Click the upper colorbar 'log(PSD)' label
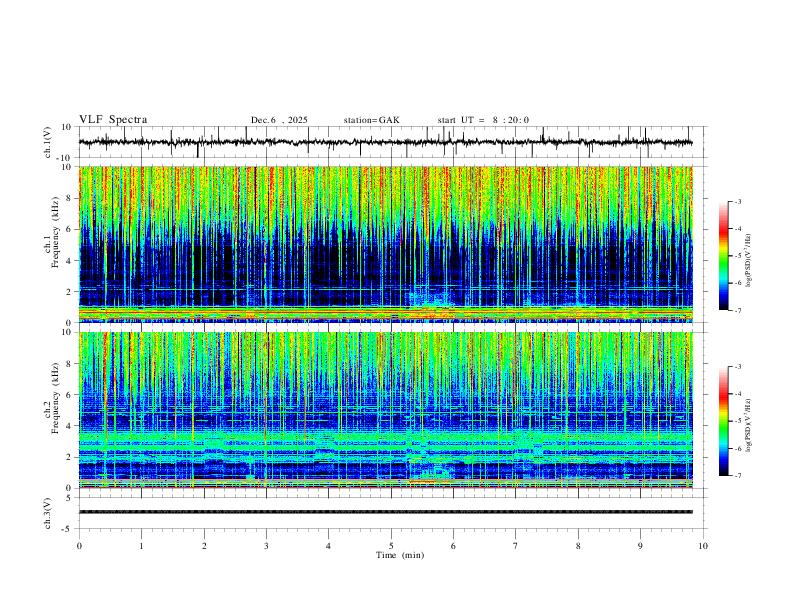Viewport: 792px width, 612px height. click(x=749, y=261)
